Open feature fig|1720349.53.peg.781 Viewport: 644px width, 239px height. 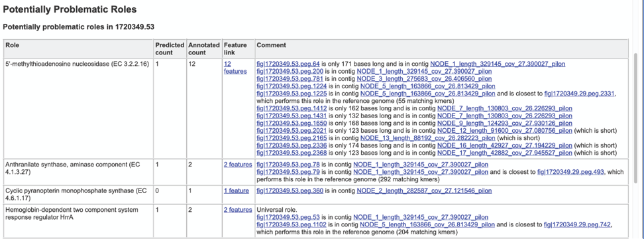(x=290, y=79)
